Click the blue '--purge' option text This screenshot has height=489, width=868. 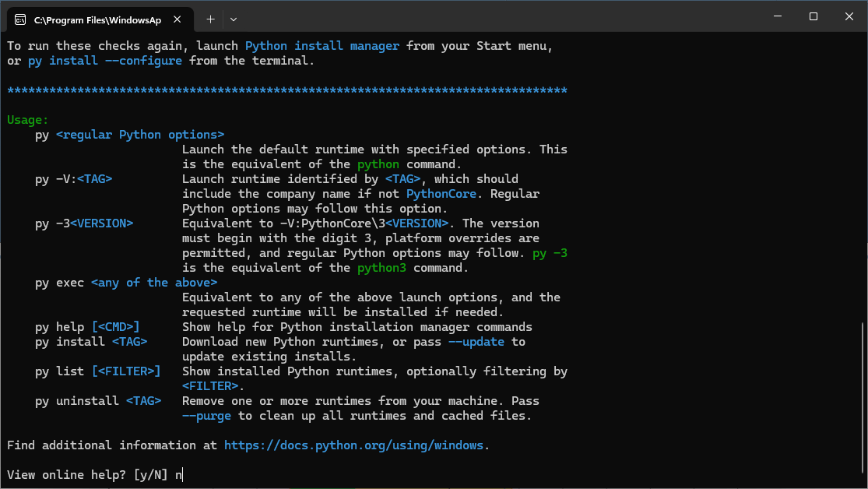206,415
